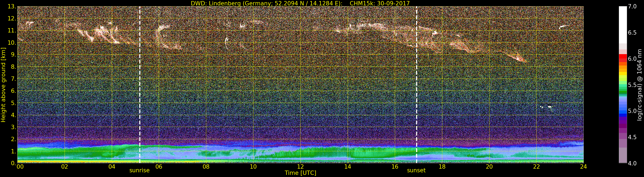Click the yellow band of the colorbar
This screenshot has width=644, height=177.
[x=623, y=74]
